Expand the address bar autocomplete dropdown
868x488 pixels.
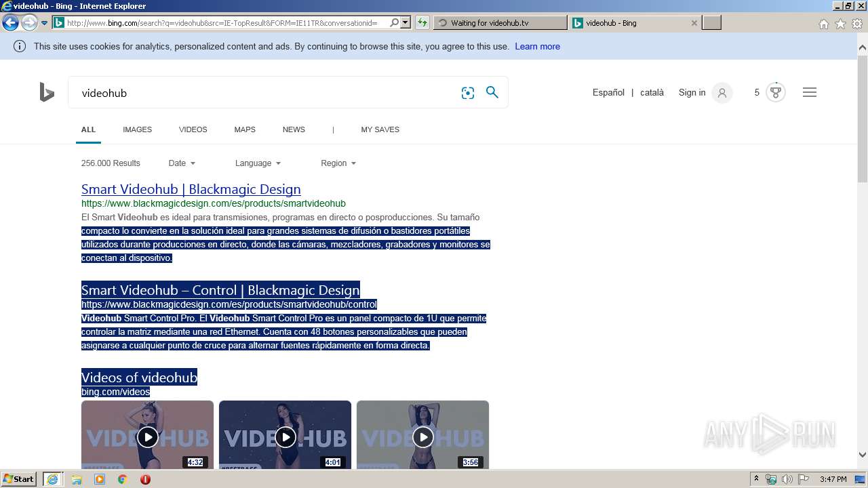[406, 23]
